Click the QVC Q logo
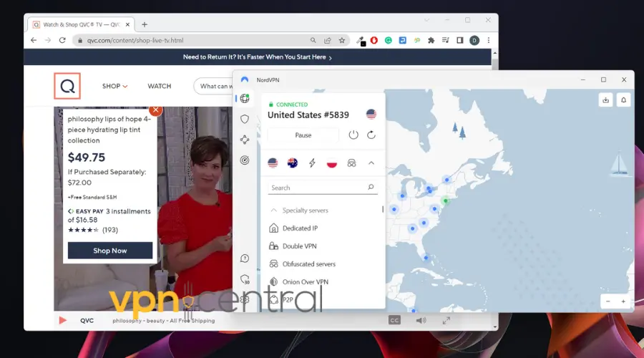The height and width of the screenshot is (358, 644). tap(67, 86)
